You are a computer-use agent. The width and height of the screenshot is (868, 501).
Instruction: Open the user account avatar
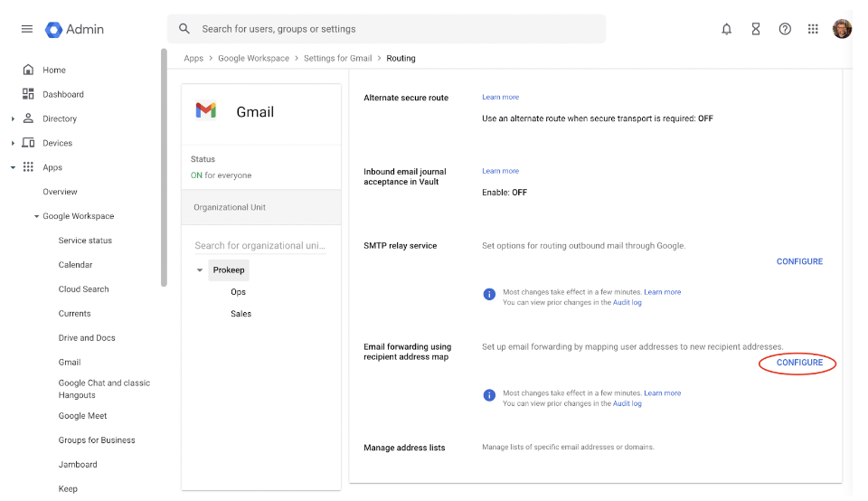[x=842, y=29]
